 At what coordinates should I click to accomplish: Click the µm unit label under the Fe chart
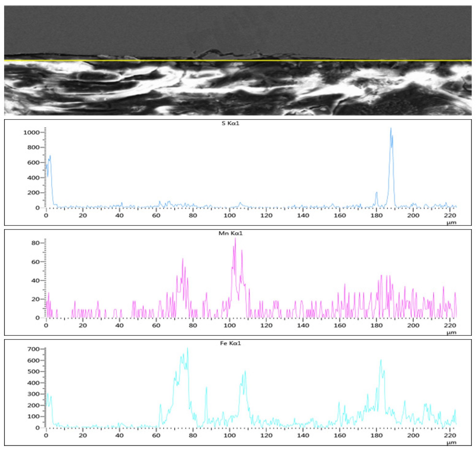(x=451, y=442)
